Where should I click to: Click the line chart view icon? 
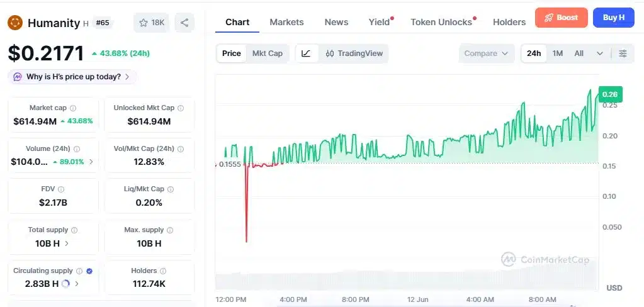pos(306,53)
